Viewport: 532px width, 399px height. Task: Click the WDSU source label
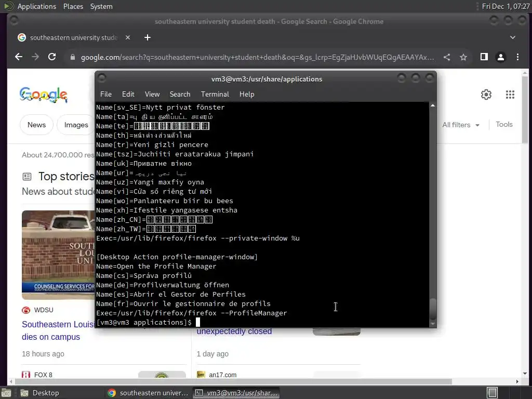point(44,310)
